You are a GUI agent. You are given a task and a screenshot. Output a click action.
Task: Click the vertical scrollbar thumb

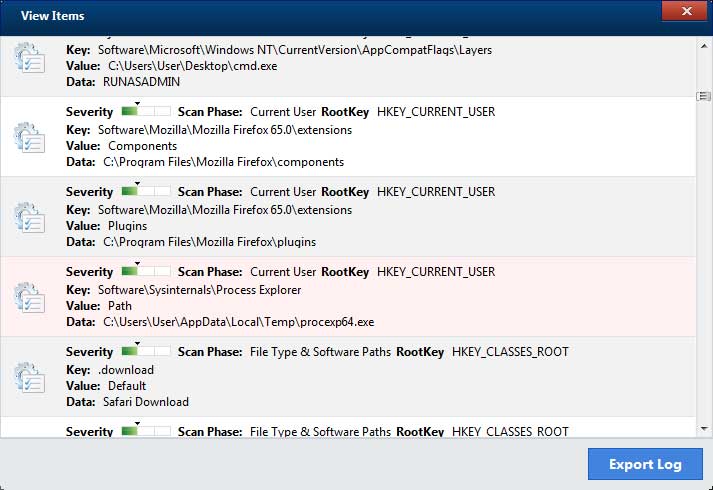pos(703,96)
